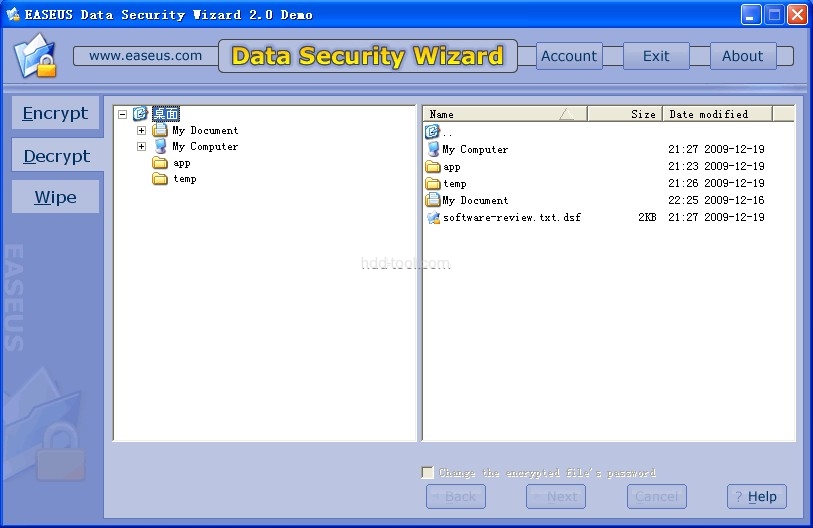Select My Document label in tree

pyautogui.click(x=205, y=130)
